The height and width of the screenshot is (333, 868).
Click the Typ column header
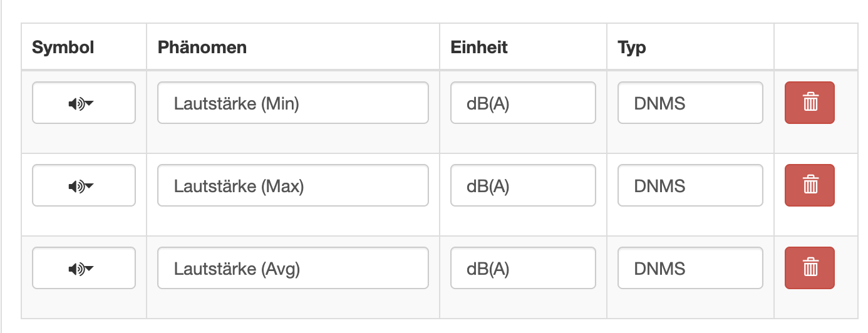click(631, 47)
